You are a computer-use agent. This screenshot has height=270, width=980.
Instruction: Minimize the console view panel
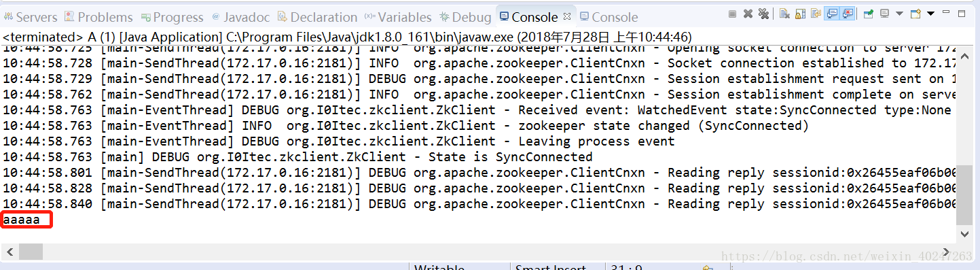pyautogui.click(x=946, y=12)
